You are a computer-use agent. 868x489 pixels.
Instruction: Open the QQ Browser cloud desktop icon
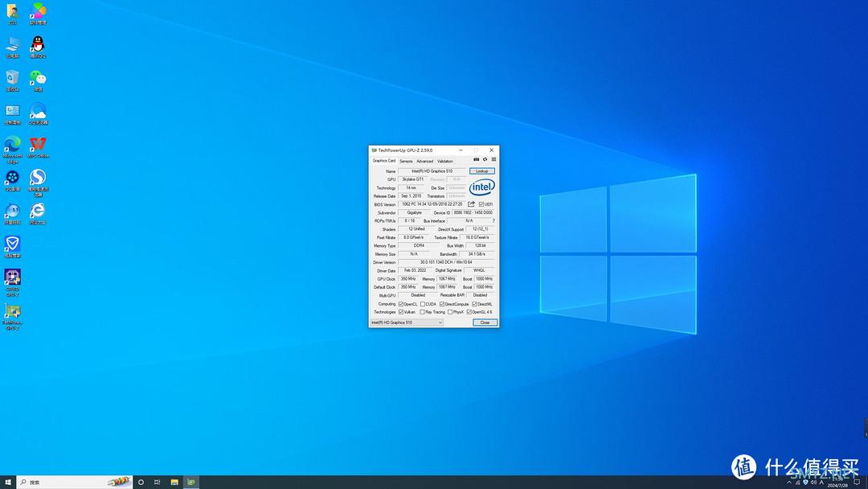[38, 113]
